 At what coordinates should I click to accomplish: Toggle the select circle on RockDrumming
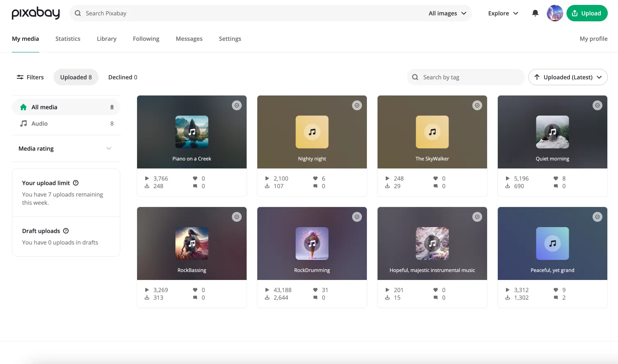click(x=357, y=217)
